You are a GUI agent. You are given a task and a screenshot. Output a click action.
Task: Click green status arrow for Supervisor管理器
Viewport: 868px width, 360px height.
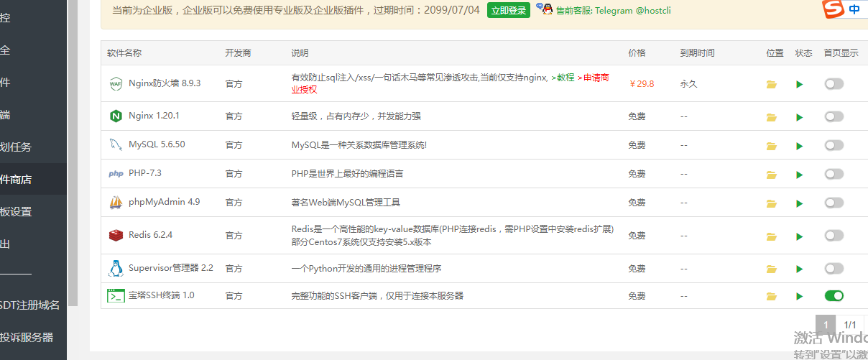[x=800, y=269]
